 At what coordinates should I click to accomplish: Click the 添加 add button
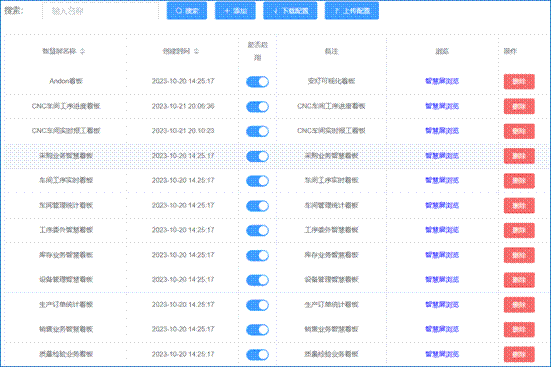click(x=235, y=11)
